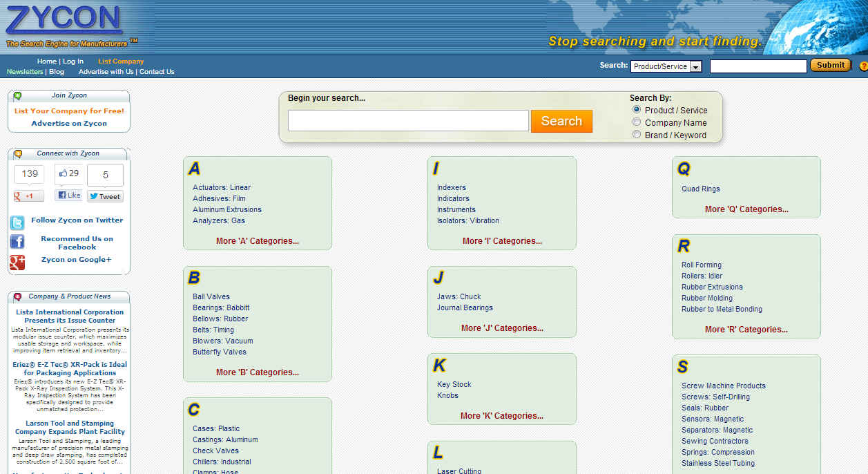This screenshot has height=474, width=868.
Task: Open the Contact Us page
Action: tap(157, 72)
